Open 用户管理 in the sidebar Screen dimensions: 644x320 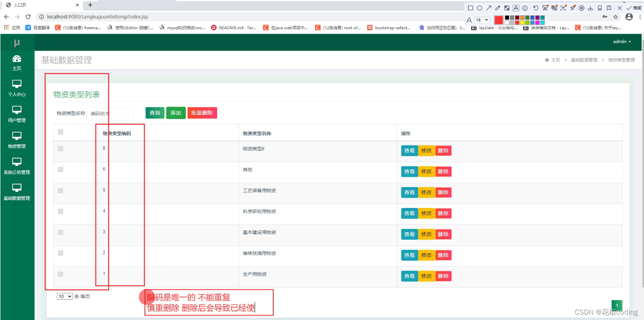[17, 115]
